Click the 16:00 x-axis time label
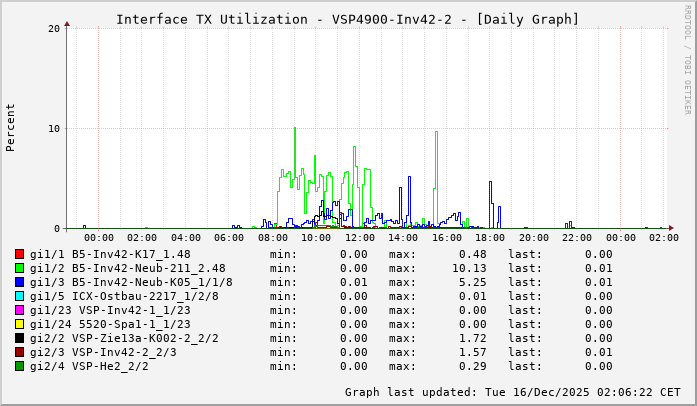The width and height of the screenshot is (697, 406). pos(447,238)
